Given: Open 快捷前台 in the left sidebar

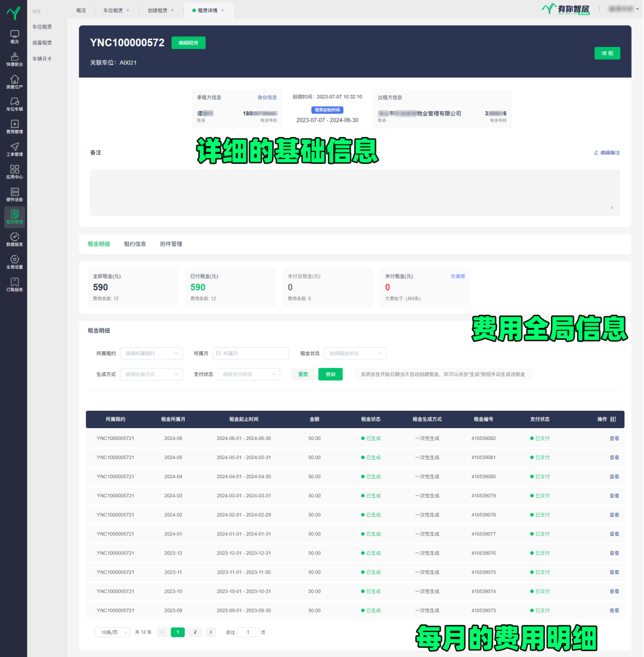Looking at the screenshot, I should tap(14, 59).
